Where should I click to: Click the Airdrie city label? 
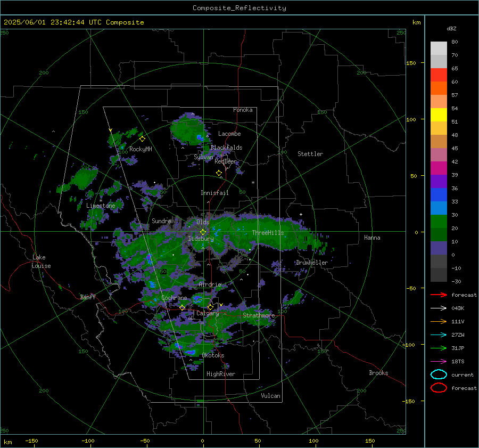[x=210, y=284]
